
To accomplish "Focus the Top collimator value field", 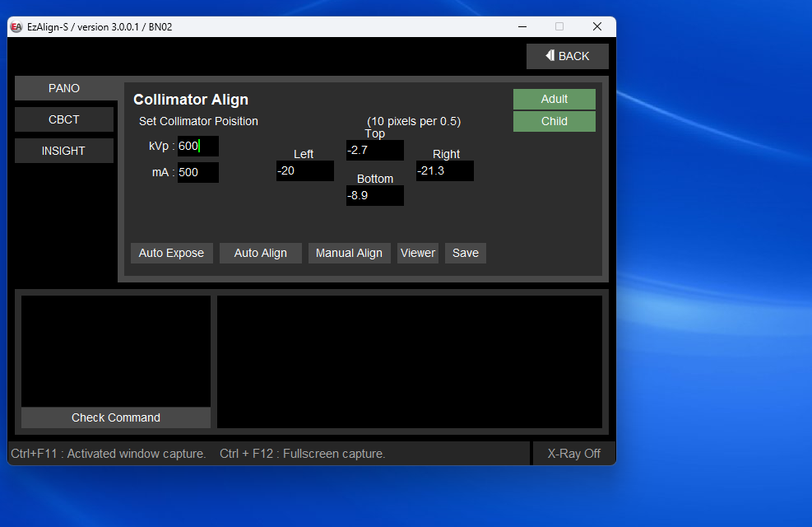I will tap(375, 150).
